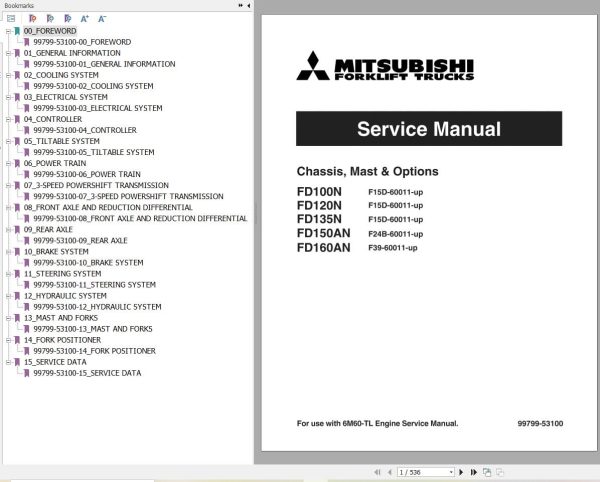Click the bookmark icon of 15_SERVICE DATA

17,362
